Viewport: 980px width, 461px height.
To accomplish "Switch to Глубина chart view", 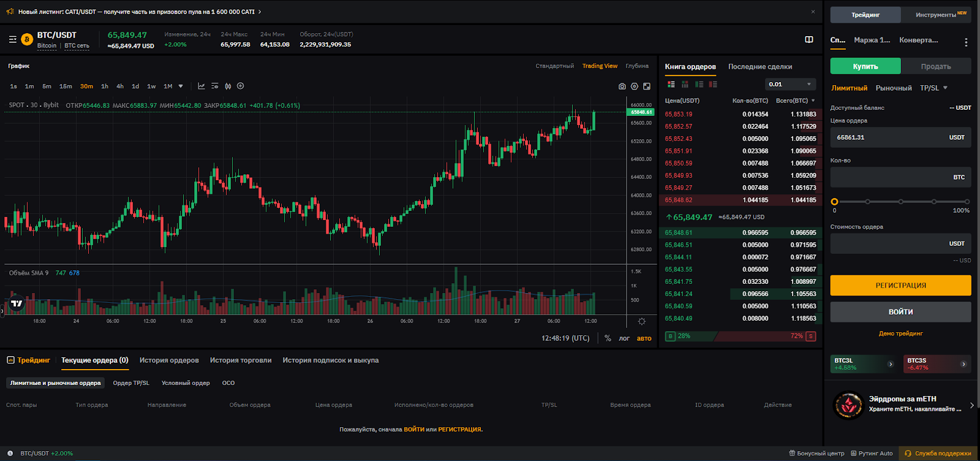I will 637,66.
